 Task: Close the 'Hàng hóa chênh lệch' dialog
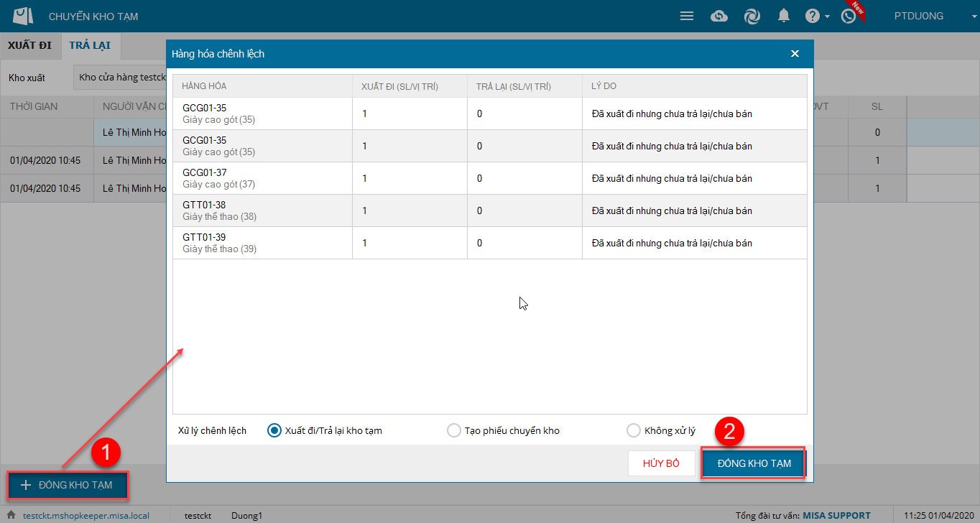click(795, 54)
